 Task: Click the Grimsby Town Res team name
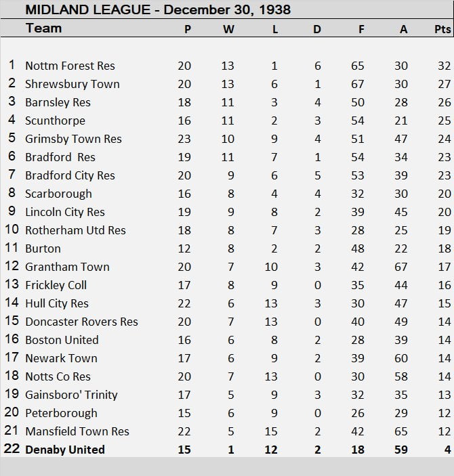73,139
